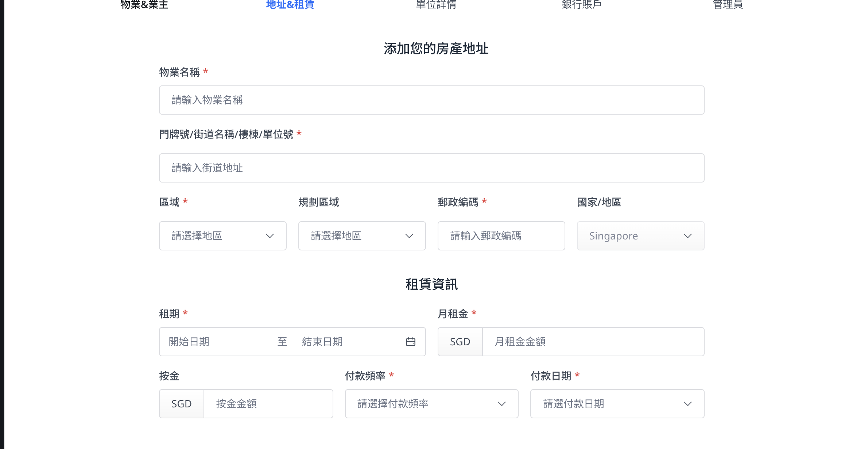Open the 規劃區域 planning area dropdown
The width and height of the screenshot is (868, 449).
click(x=362, y=236)
